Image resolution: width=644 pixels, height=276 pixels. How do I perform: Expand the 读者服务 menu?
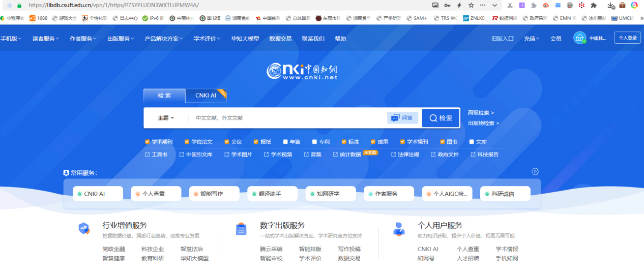(45, 39)
